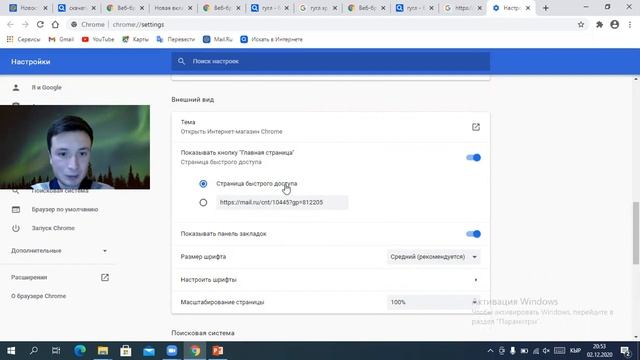This screenshot has width=640, height=360.
Task: Launch Microsoft Edge from the taskbar
Action: tap(80, 351)
